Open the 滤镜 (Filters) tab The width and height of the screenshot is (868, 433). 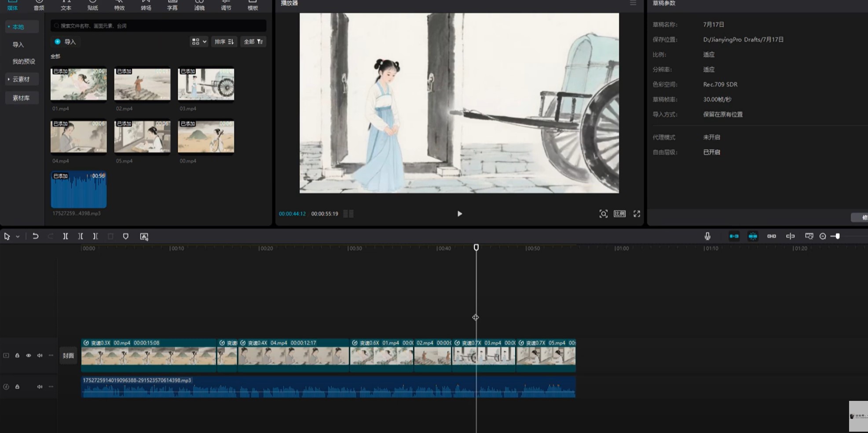pos(199,5)
